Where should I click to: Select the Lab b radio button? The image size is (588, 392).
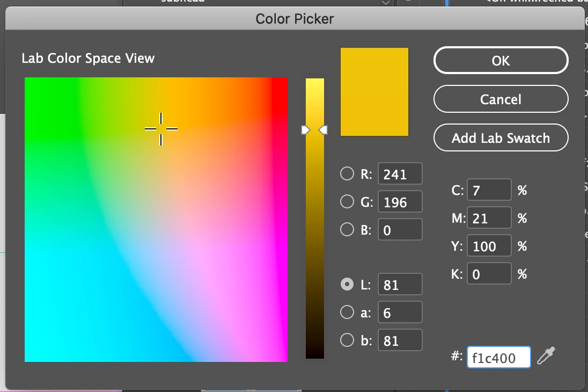(347, 340)
